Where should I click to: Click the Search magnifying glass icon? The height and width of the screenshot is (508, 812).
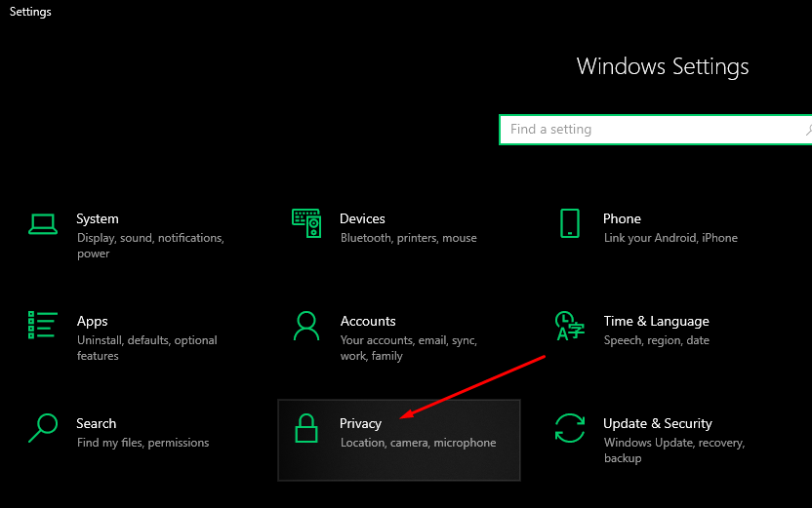pos(43,428)
